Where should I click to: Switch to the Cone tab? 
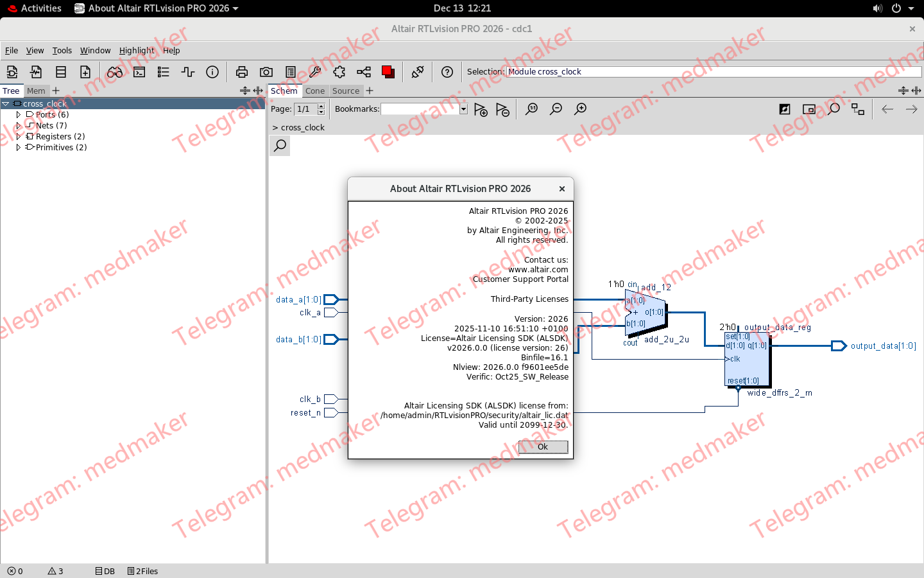316,91
